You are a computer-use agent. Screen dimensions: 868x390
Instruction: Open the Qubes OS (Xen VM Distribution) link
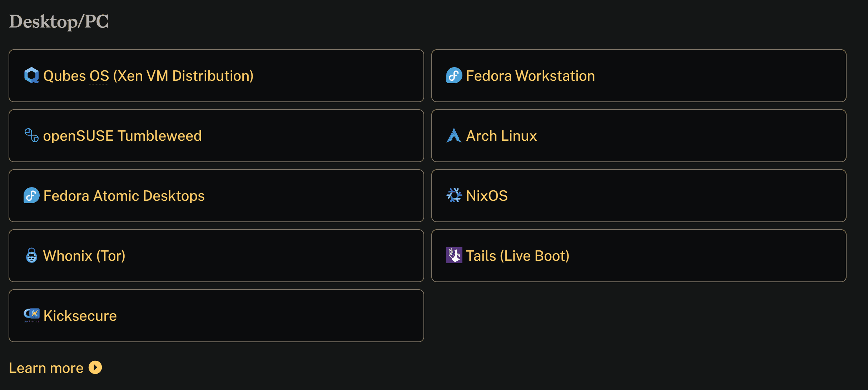pos(148,76)
